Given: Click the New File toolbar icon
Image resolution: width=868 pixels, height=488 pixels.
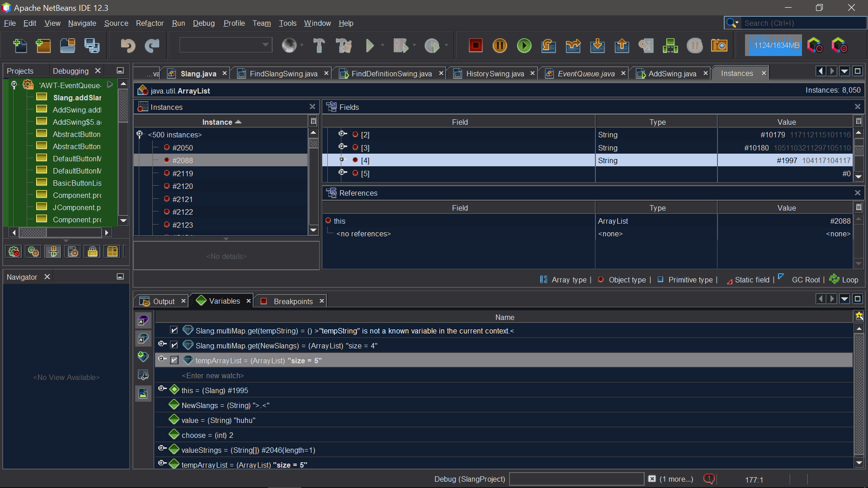Looking at the screenshot, I should [19, 46].
